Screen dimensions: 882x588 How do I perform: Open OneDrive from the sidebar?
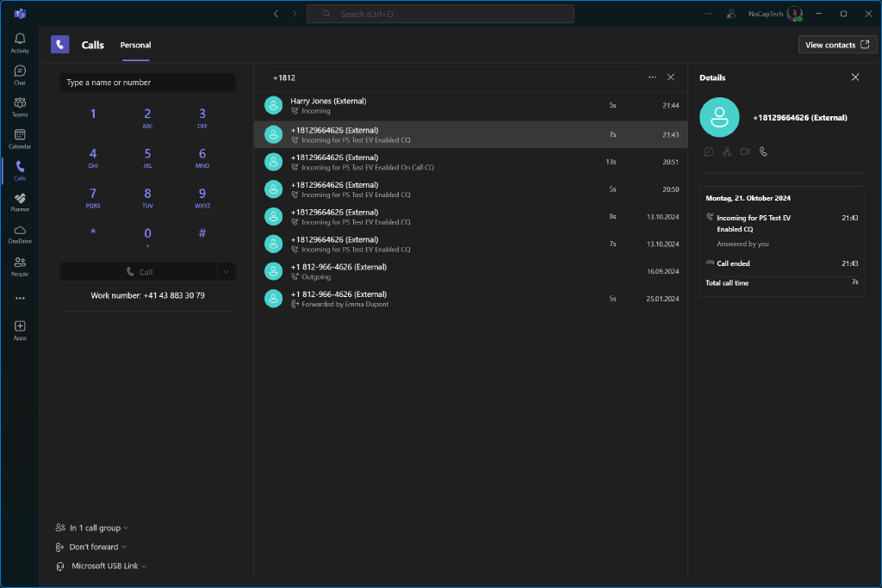coord(20,234)
